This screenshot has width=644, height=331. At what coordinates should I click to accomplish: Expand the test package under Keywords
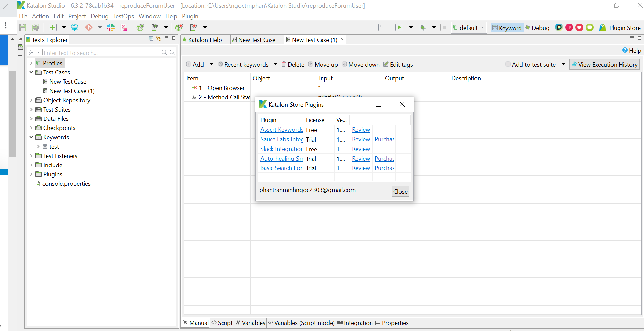click(38, 146)
